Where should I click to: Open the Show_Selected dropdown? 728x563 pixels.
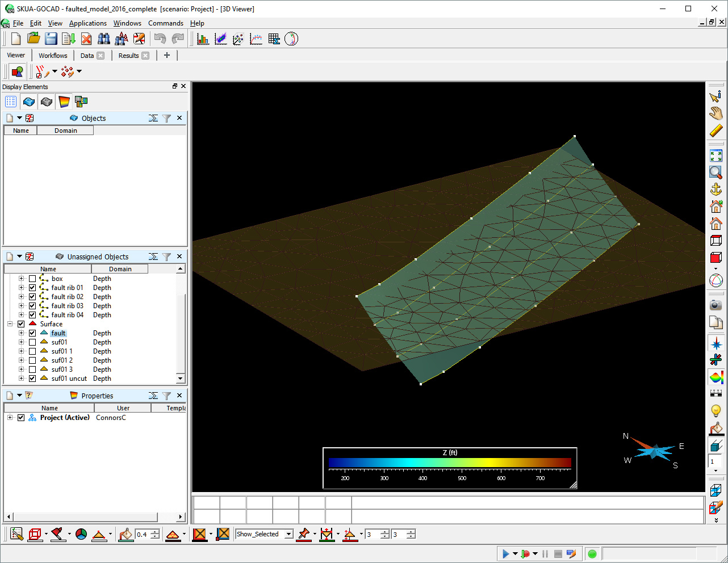[288, 534]
